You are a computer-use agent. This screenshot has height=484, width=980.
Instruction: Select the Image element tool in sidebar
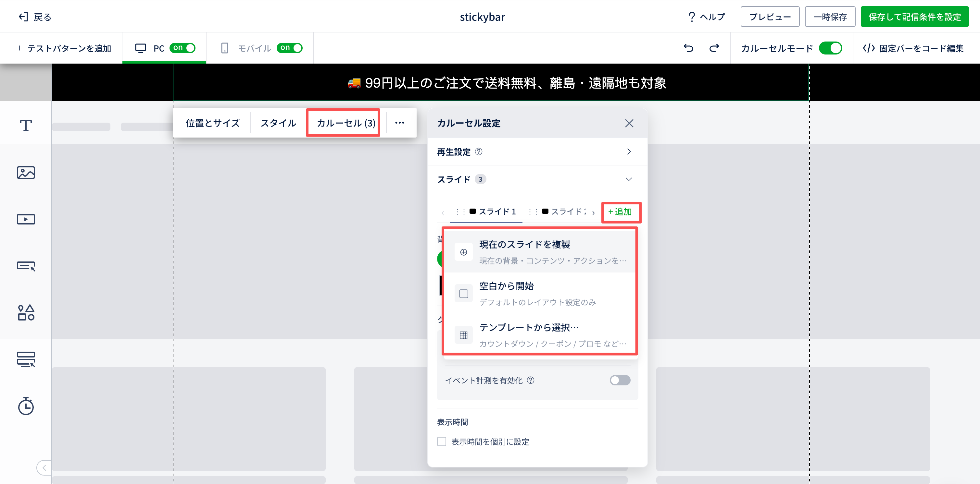click(x=26, y=173)
